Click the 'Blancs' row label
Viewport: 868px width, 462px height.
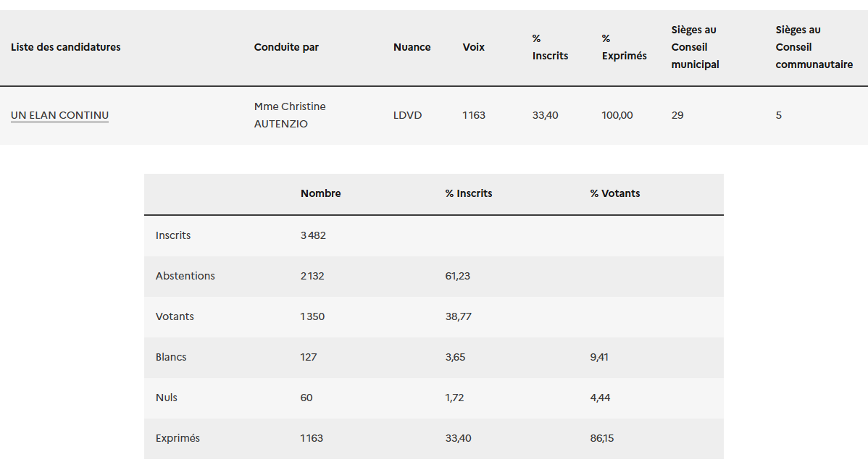(x=171, y=357)
